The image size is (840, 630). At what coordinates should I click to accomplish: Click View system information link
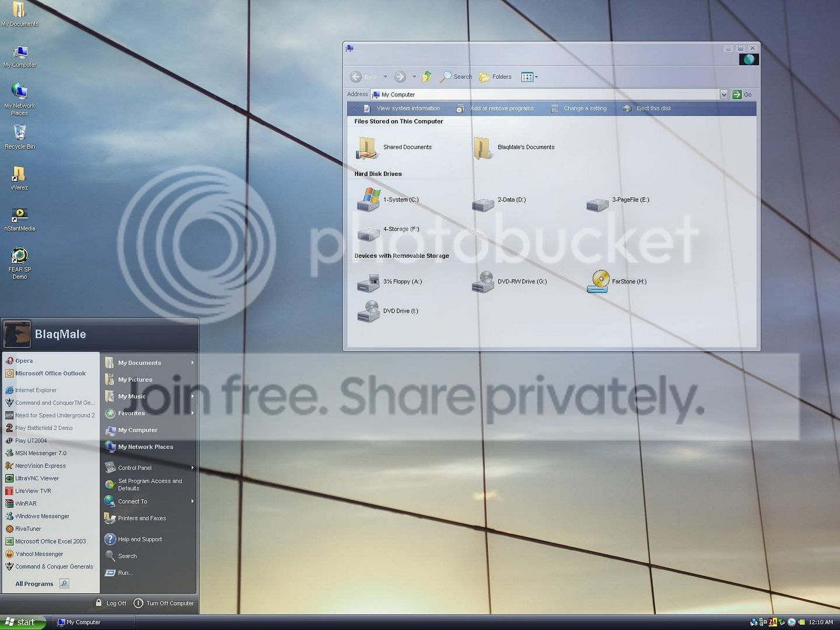point(401,108)
